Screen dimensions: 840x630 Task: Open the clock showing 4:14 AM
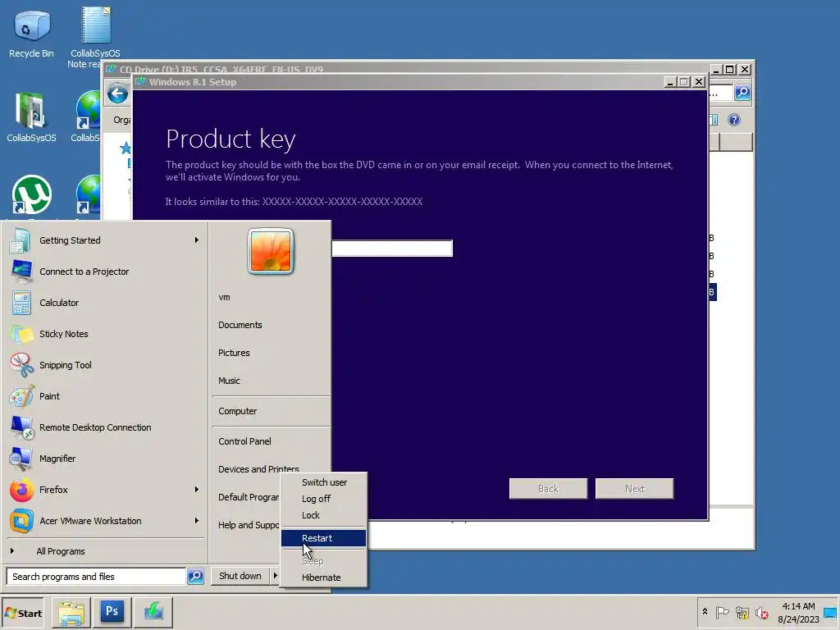pos(798,612)
